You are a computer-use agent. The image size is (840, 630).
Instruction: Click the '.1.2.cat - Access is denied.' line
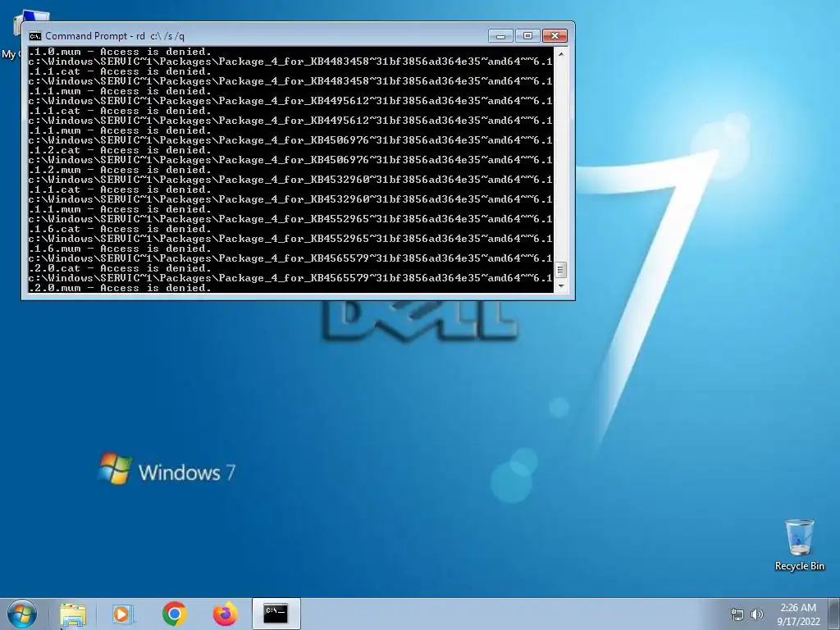pyautogui.click(x=120, y=150)
